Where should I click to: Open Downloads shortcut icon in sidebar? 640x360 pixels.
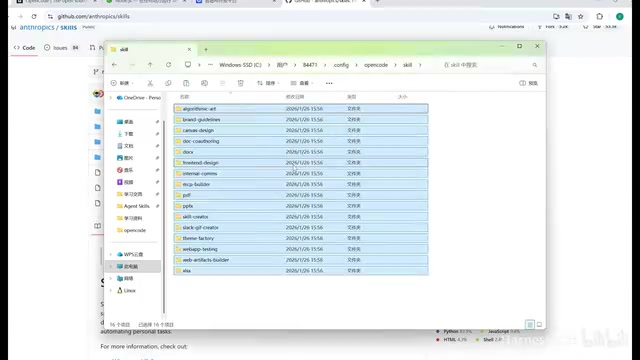tap(120, 134)
